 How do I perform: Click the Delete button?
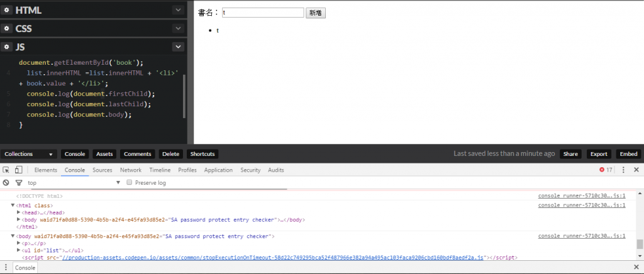click(x=171, y=154)
